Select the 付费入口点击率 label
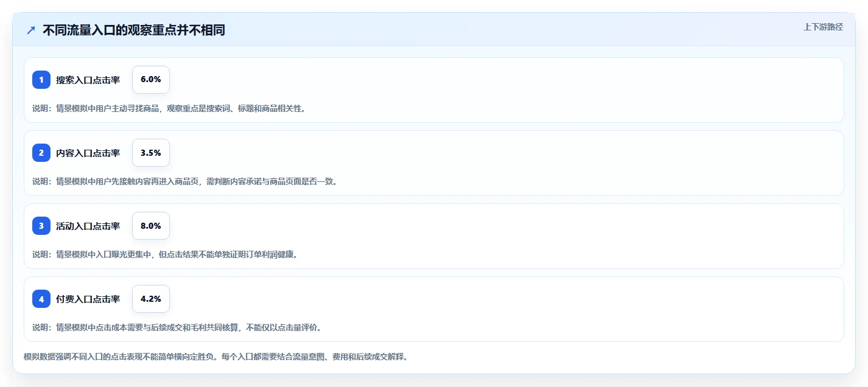 (x=88, y=299)
